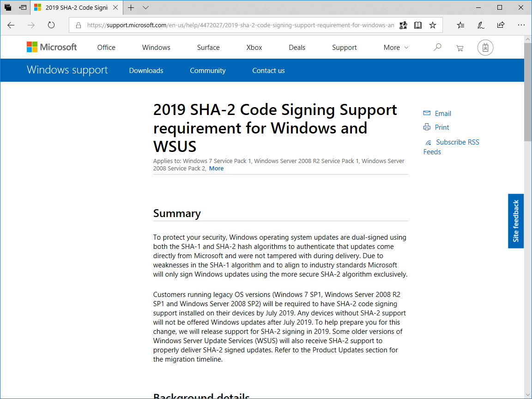532x399 pixels.
Task: Click the vertical page scrollbar thumb
Action: point(528,92)
